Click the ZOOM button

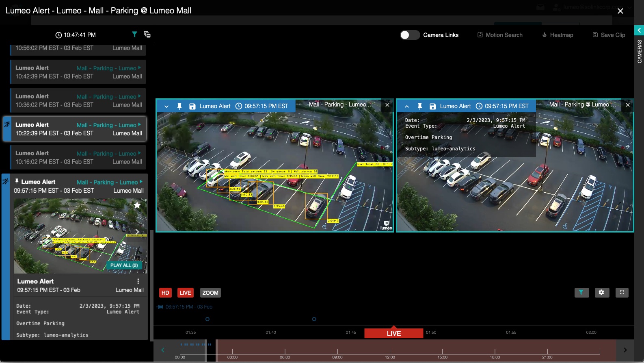210,293
